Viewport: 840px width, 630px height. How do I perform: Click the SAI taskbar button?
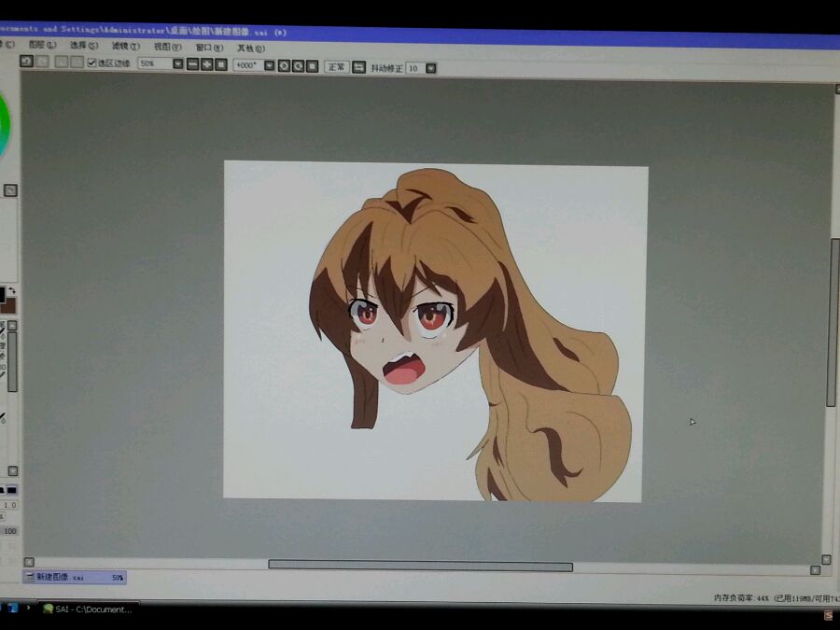pos(90,609)
